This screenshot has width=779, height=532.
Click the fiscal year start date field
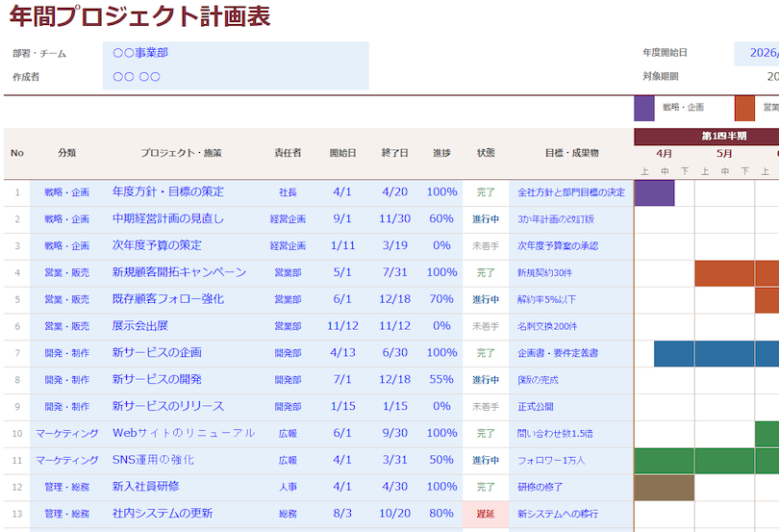point(757,53)
